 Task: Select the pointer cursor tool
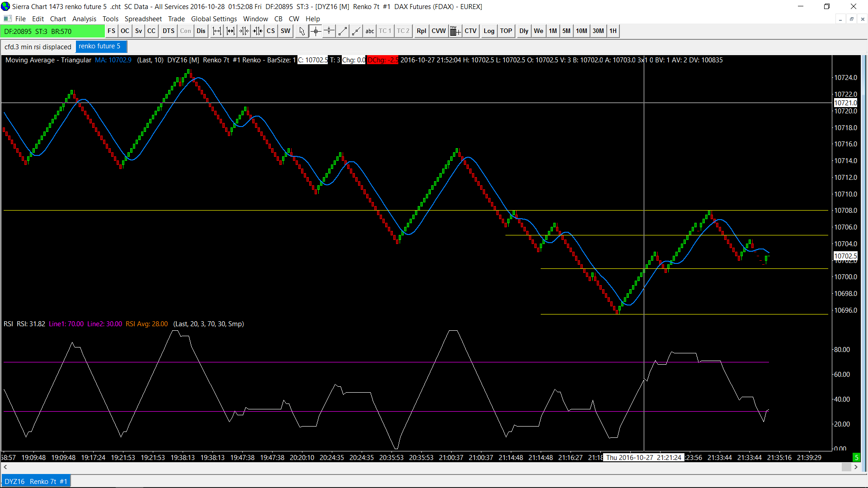pyautogui.click(x=302, y=31)
